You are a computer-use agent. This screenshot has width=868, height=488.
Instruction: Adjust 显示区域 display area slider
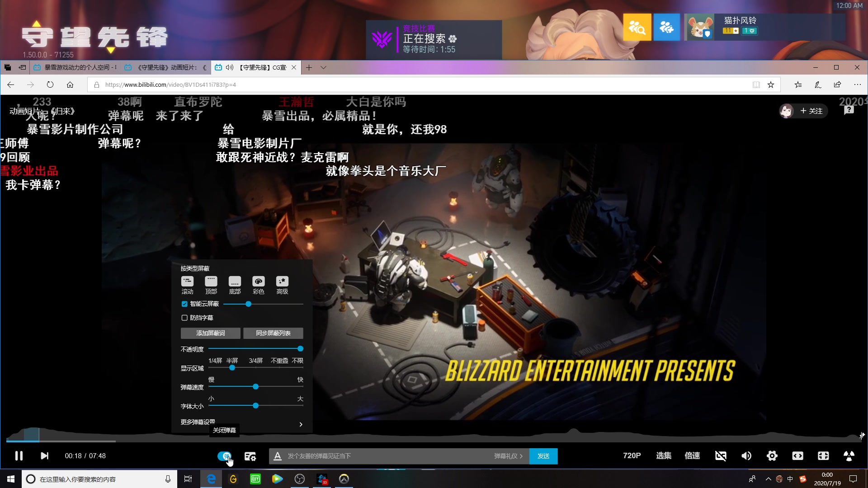[x=232, y=368]
